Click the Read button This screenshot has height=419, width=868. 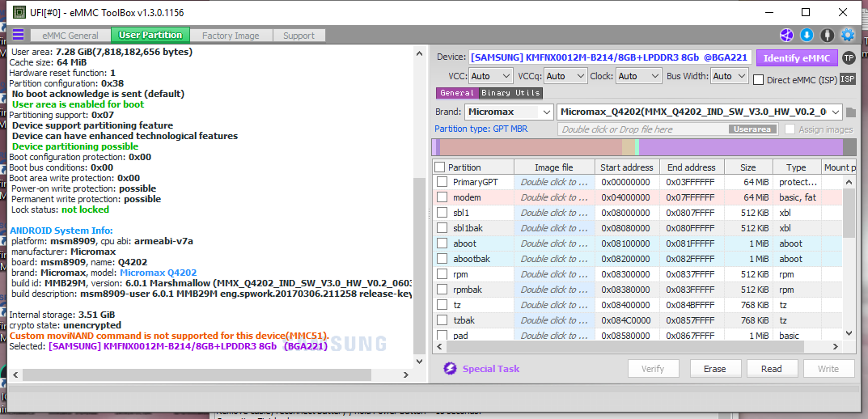(x=771, y=369)
